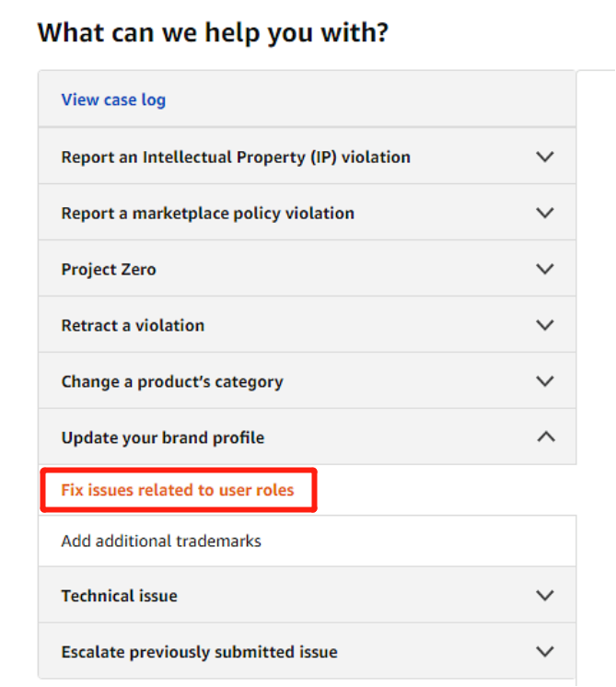Expand marketplace policy violation chevron
The height and width of the screenshot is (687, 616).
coord(545,213)
